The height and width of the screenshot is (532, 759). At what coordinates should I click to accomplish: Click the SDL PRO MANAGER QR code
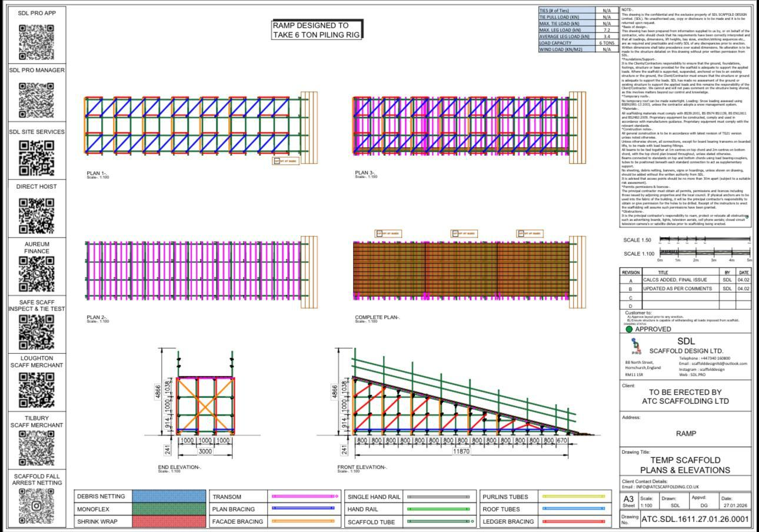(36, 99)
